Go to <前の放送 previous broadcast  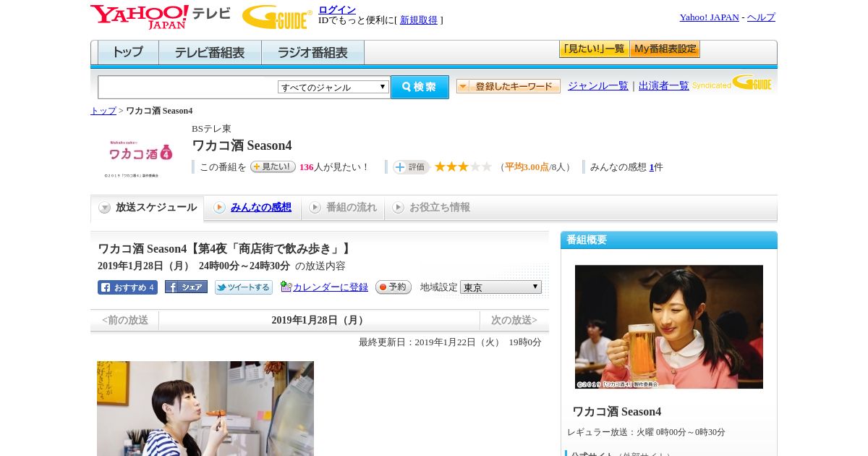[125, 320]
